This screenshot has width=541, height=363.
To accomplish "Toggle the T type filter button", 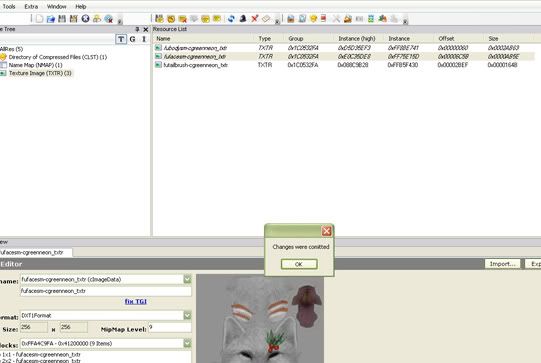I will coord(121,39).
